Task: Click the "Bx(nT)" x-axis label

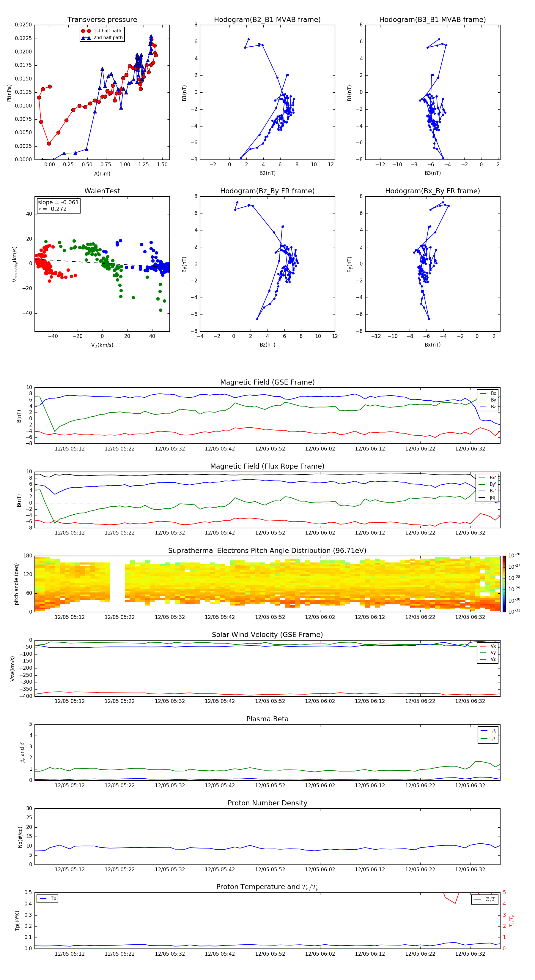Action: click(432, 345)
